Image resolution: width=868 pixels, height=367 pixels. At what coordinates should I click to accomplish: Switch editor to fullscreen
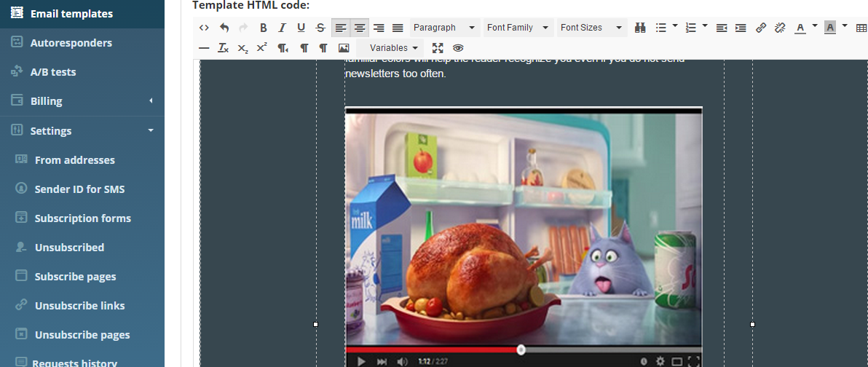point(438,48)
